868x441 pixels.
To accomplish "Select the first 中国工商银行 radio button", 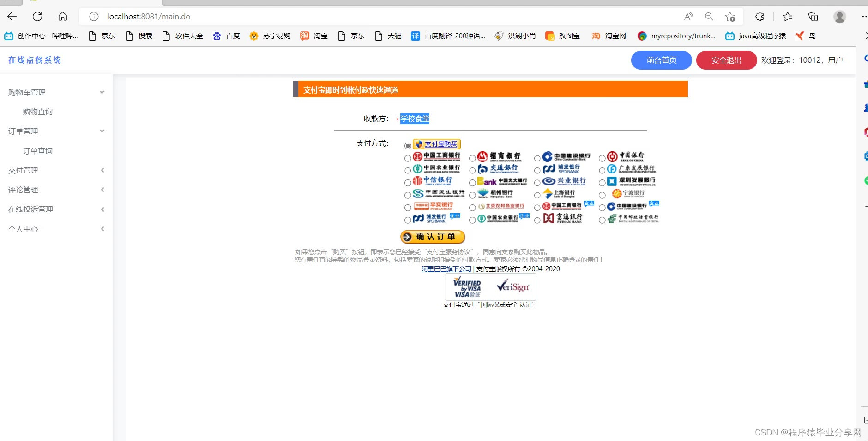I will [408, 158].
